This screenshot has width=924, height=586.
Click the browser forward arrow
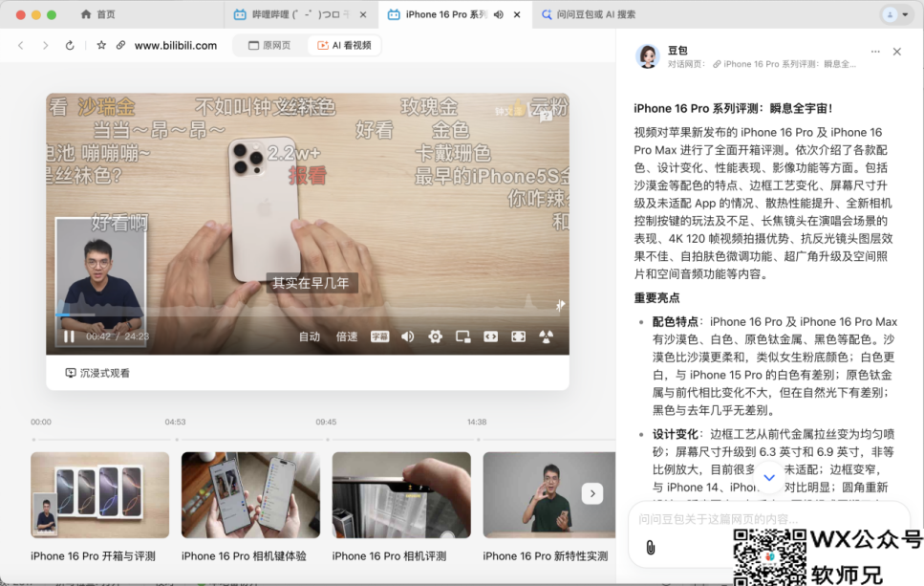click(45, 45)
